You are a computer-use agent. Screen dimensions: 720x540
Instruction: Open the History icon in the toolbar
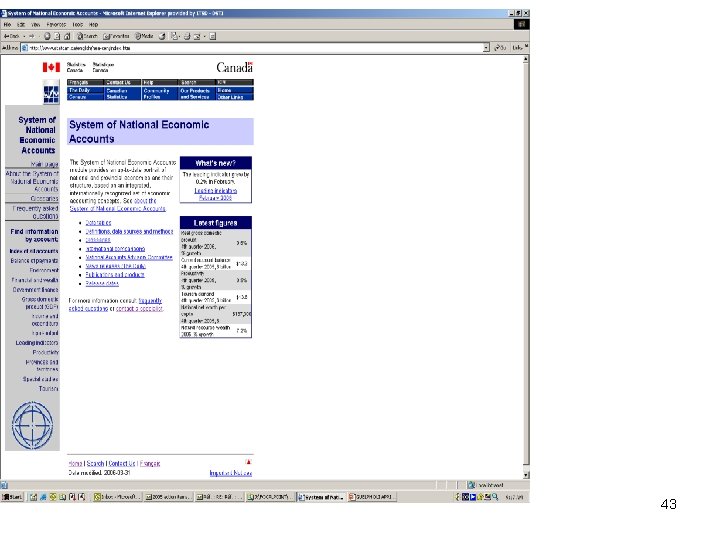(x=162, y=36)
